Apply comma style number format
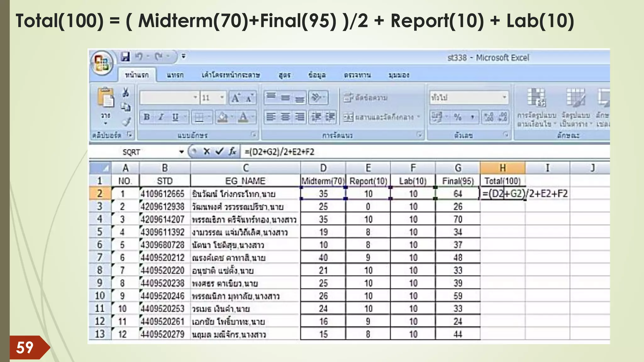 (x=472, y=118)
